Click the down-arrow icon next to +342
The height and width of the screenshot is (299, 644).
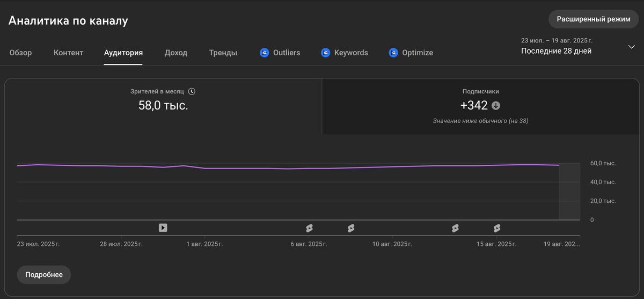click(x=496, y=106)
